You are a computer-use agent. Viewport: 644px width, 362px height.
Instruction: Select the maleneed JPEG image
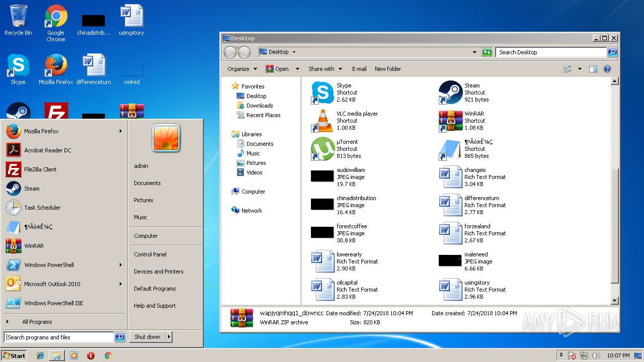coord(464,261)
